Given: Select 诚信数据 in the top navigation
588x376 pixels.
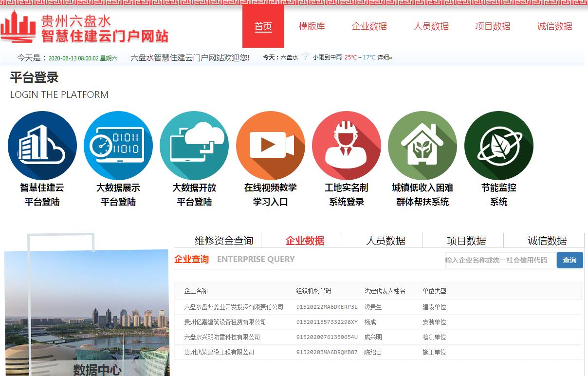Looking at the screenshot, I should pyautogui.click(x=554, y=26).
